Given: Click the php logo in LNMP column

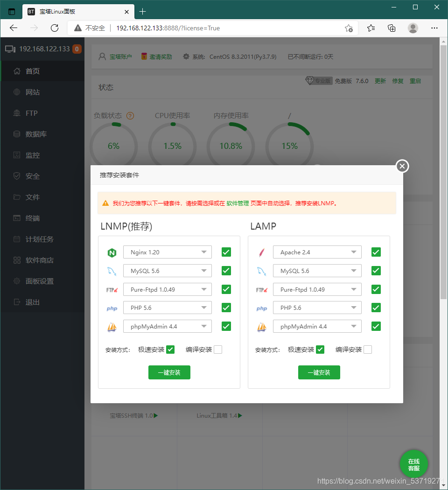Looking at the screenshot, I should click(112, 308).
